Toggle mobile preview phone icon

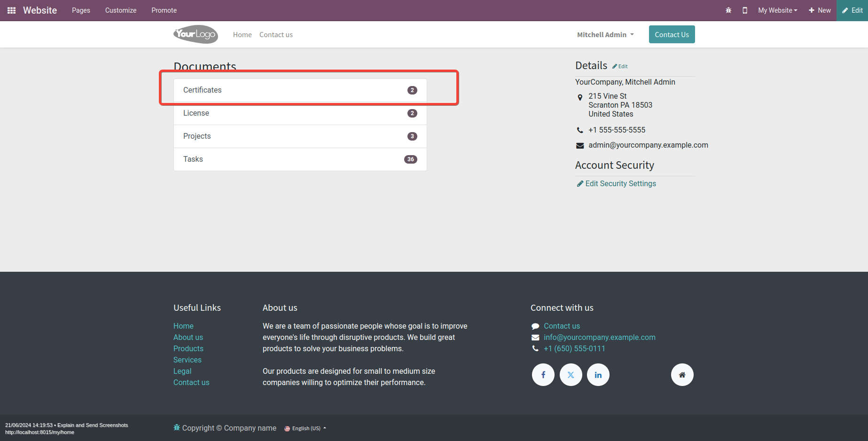745,10
